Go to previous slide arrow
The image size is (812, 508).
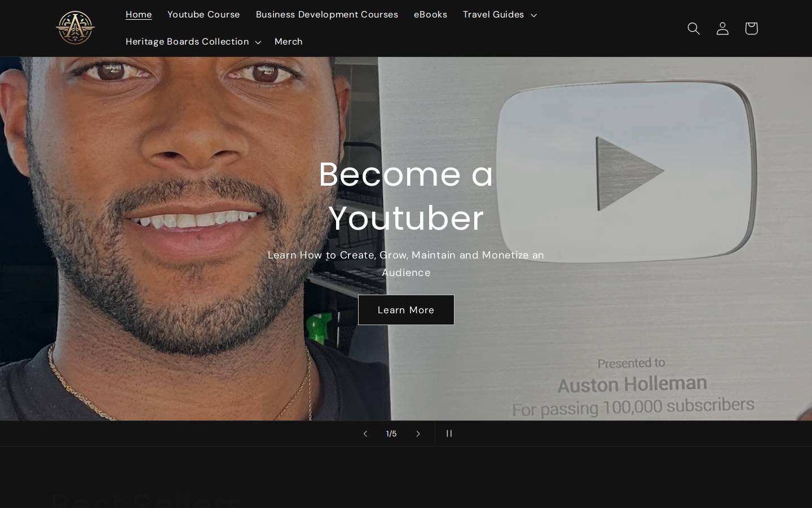pyautogui.click(x=365, y=433)
